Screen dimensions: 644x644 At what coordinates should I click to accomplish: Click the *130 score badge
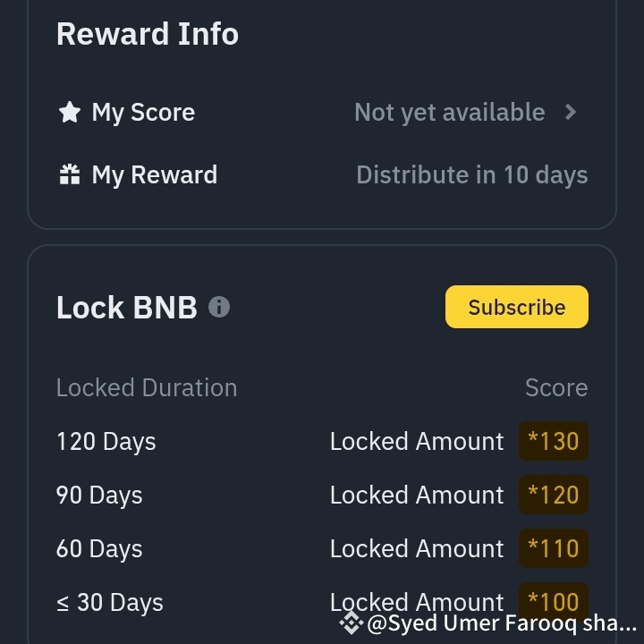(554, 441)
